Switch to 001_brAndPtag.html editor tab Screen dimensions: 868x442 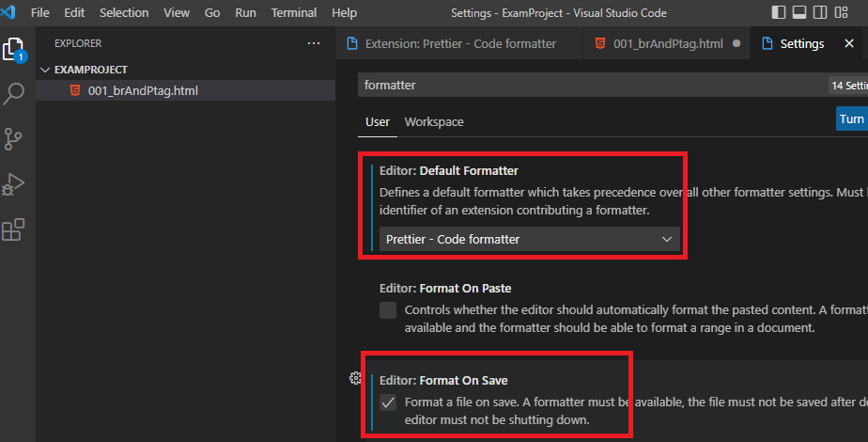click(x=667, y=43)
